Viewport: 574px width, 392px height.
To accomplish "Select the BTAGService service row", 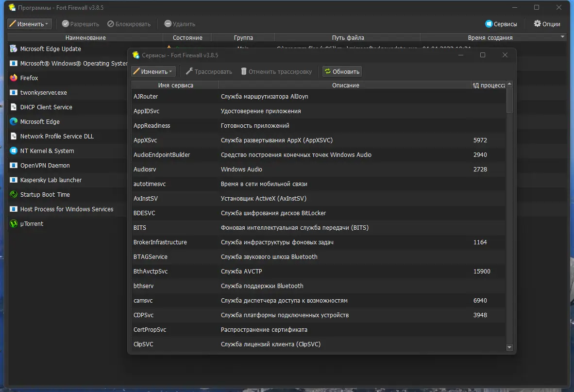I will (x=319, y=256).
